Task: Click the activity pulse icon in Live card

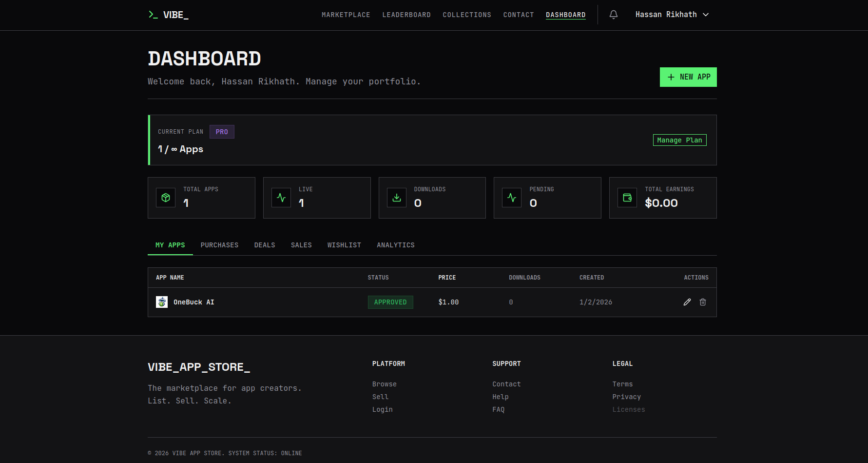Action: pos(281,198)
